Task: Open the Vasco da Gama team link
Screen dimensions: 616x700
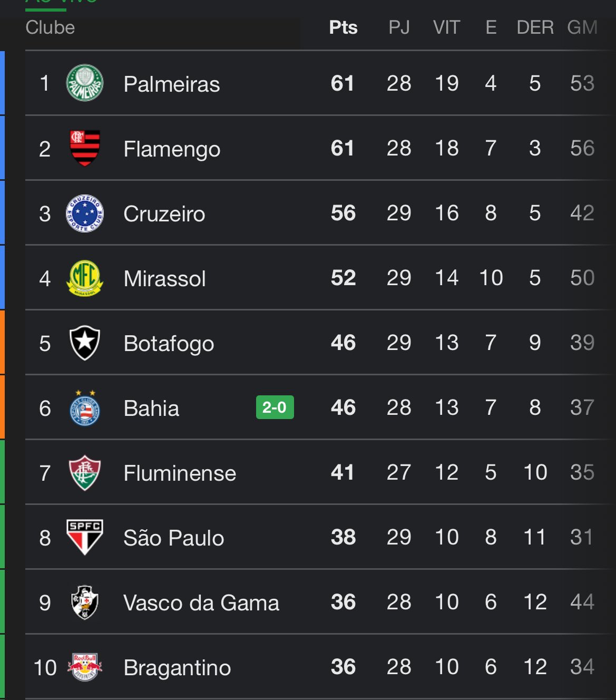Action: (201, 603)
